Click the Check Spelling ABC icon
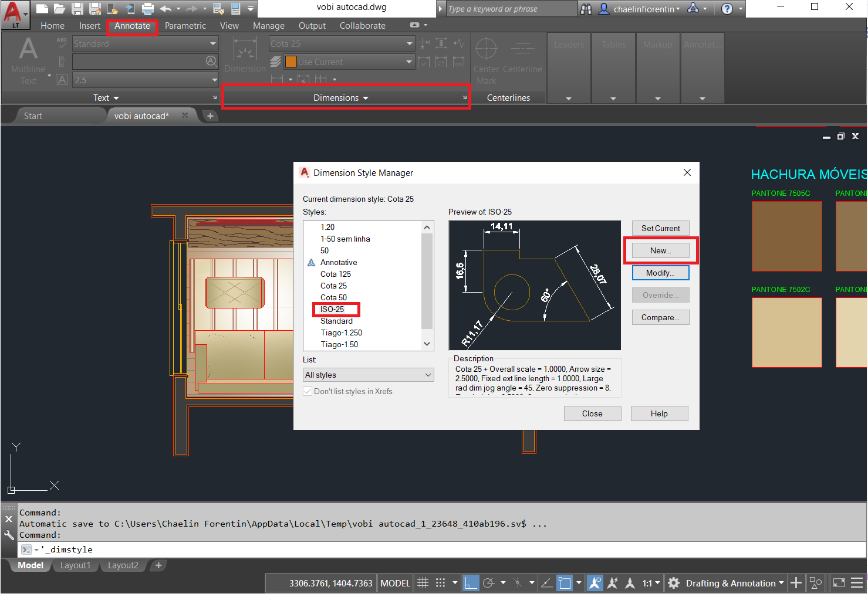Screen dimensions: 868x597 click(x=62, y=43)
